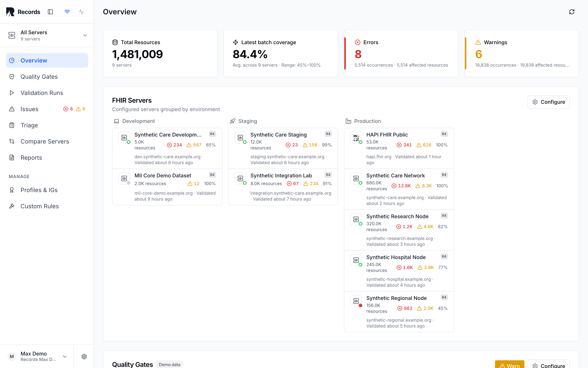Viewport: 588px width, 368px height.
Task: Click the MII Core Demo Dataset server icon
Action: pyautogui.click(x=124, y=179)
